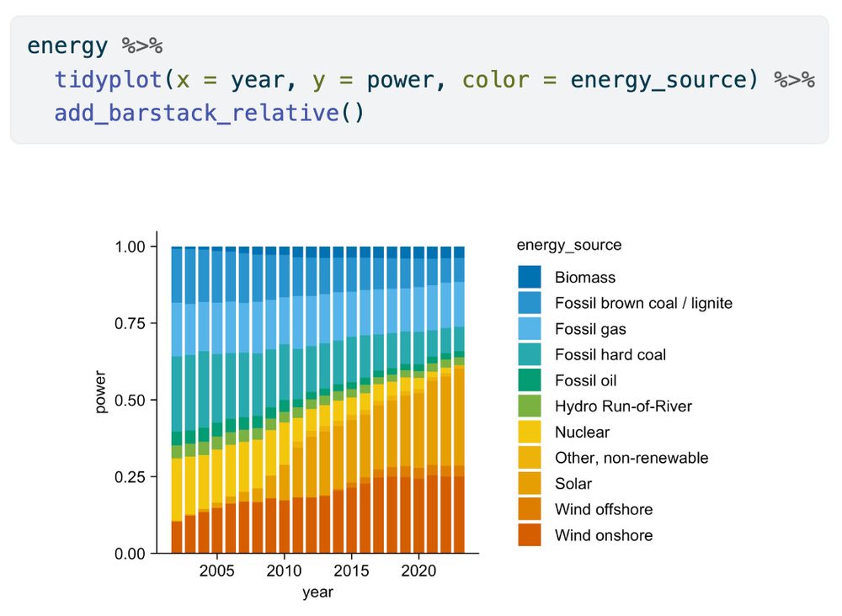
Task: Click the Biomass legend color swatch
Action: click(x=530, y=277)
